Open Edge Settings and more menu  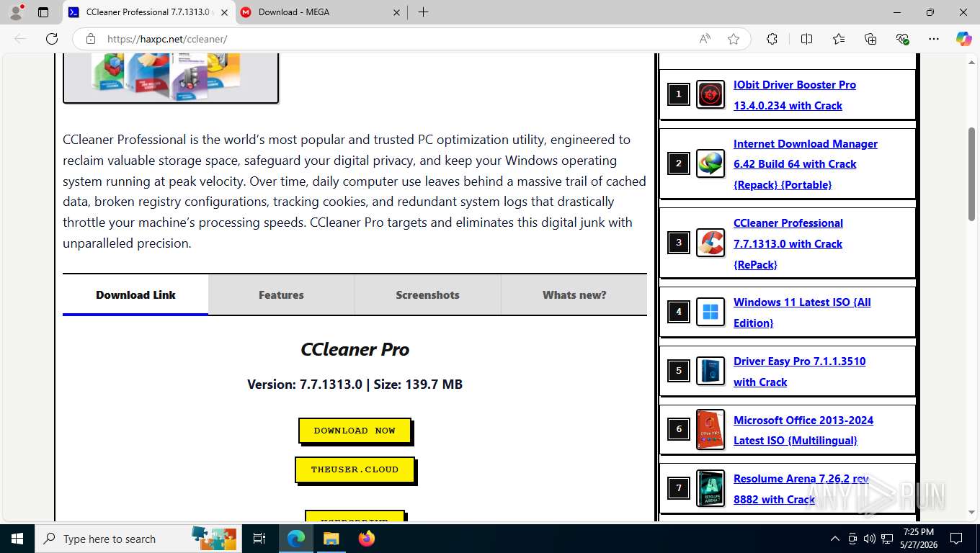click(934, 39)
